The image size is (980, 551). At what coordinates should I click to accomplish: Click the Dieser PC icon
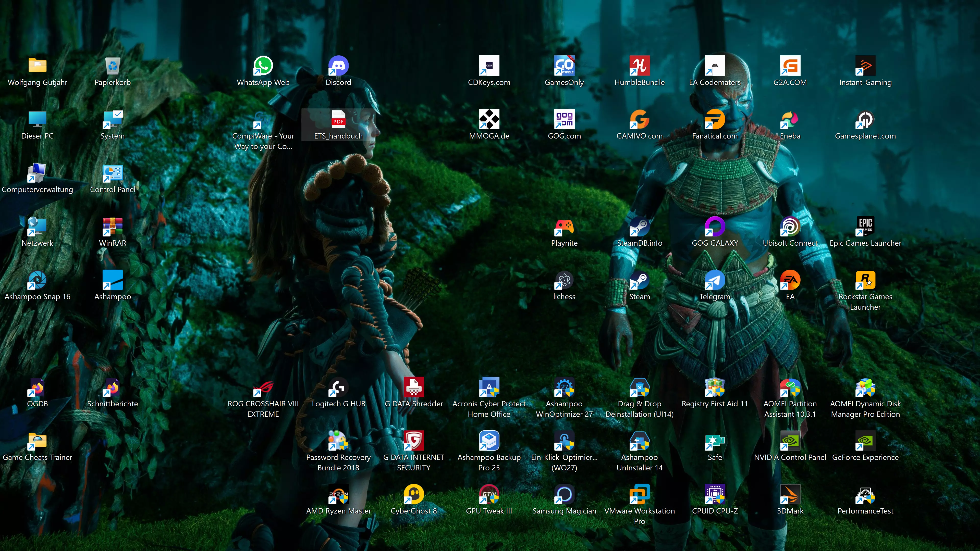[x=37, y=119]
